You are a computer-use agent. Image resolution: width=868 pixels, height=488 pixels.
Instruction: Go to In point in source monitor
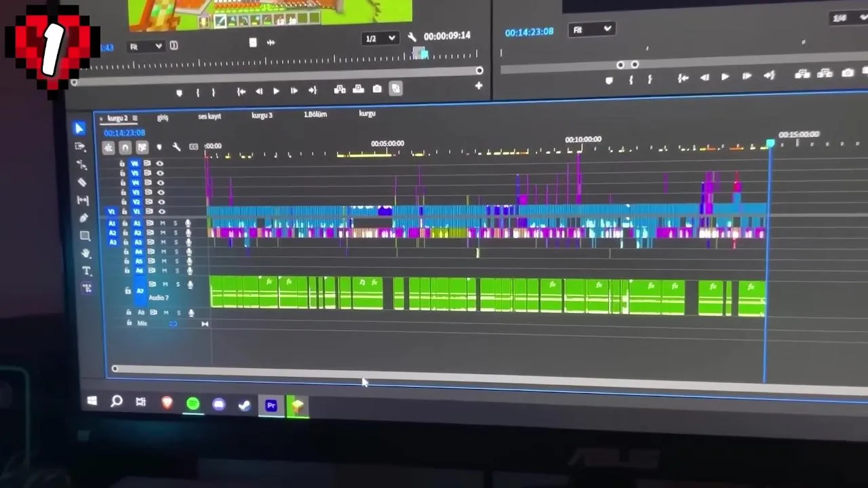241,91
